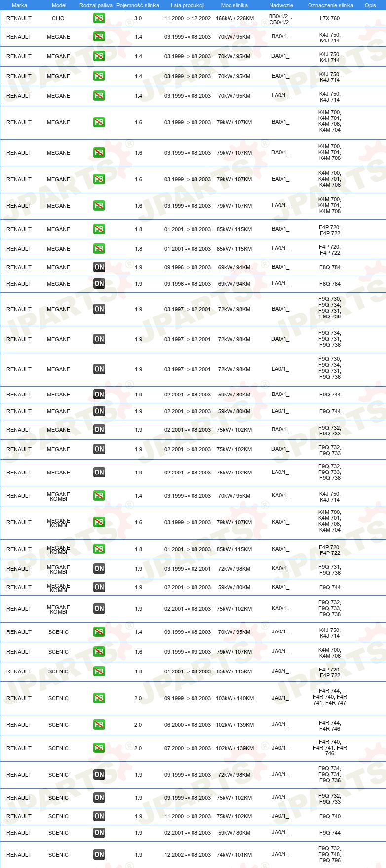Click PB icon for MEGANE 1.8 LA0/1_ row
This screenshot has height=868, width=386.
click(x=99, y=249)
